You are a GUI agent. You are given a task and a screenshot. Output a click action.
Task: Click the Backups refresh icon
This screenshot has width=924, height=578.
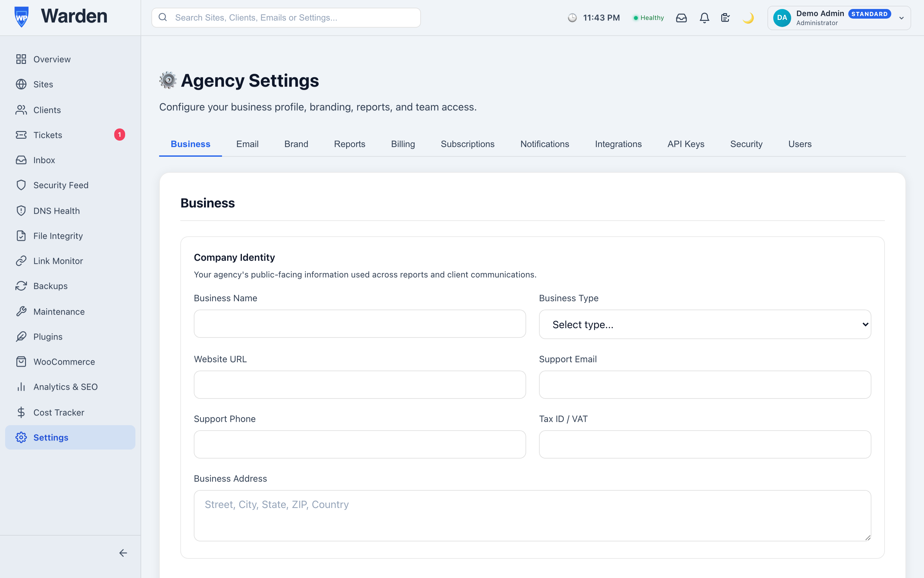21,286
